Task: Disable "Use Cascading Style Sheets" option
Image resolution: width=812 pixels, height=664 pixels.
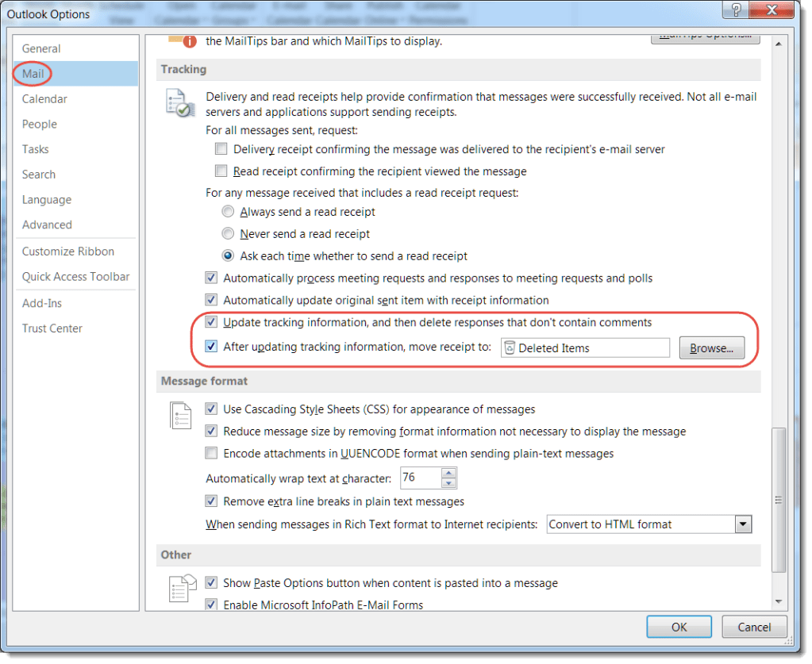Action: coord(212,409)
